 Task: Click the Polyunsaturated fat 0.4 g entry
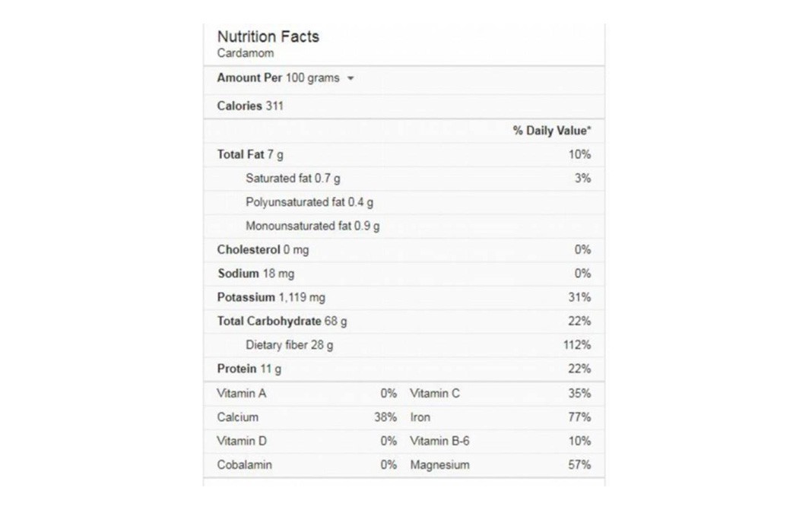(309, 202)
